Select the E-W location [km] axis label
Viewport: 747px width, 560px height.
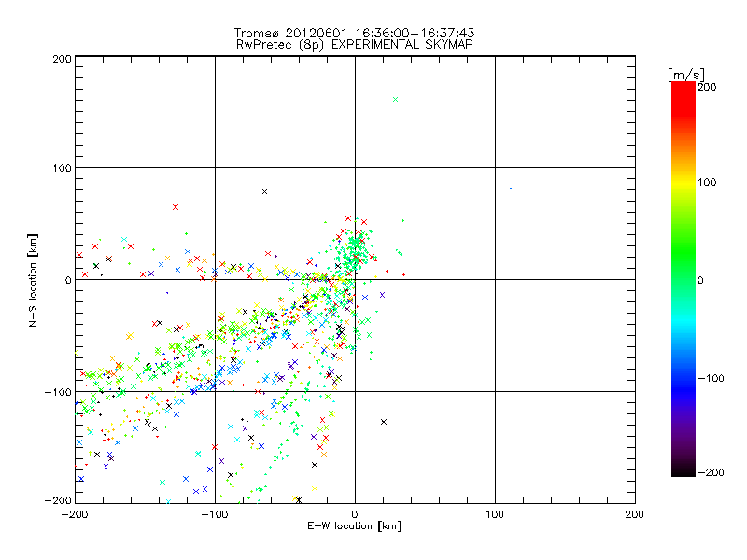(355, 526)
